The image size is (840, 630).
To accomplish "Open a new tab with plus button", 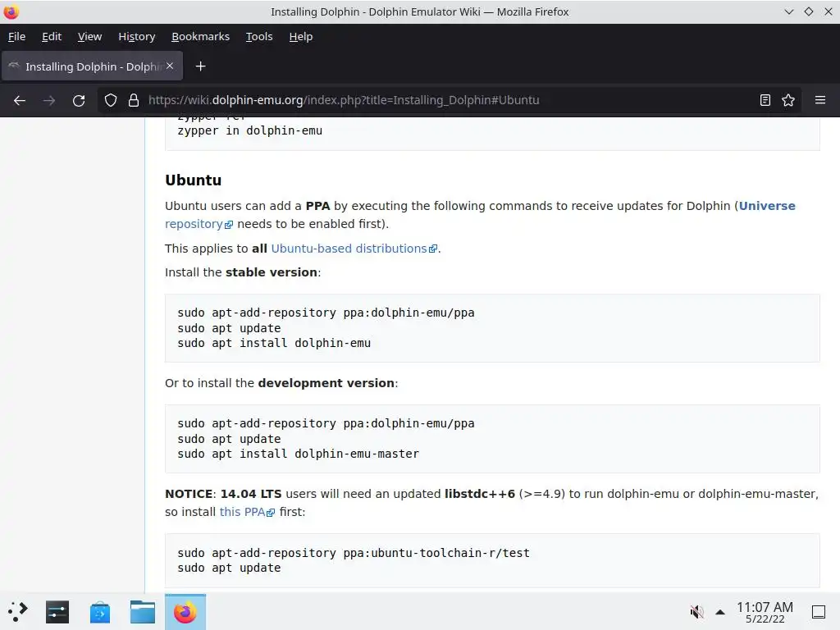I will tap(200, 66).
